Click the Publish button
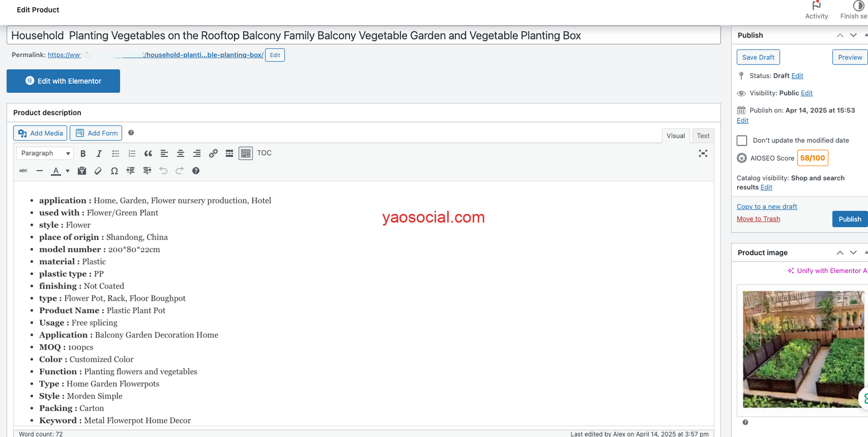This screenshot has width=868, height=437. pos(850,219)
